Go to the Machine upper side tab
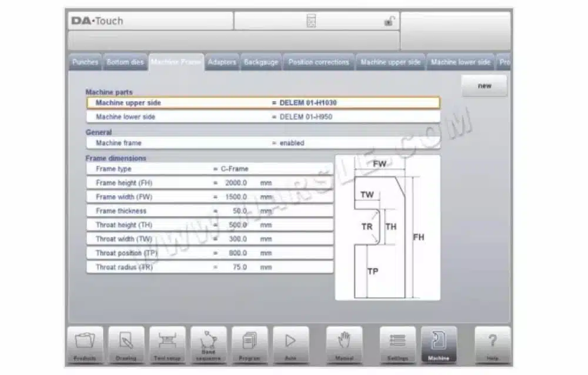The image size is (588, 375). pos(390,62)
